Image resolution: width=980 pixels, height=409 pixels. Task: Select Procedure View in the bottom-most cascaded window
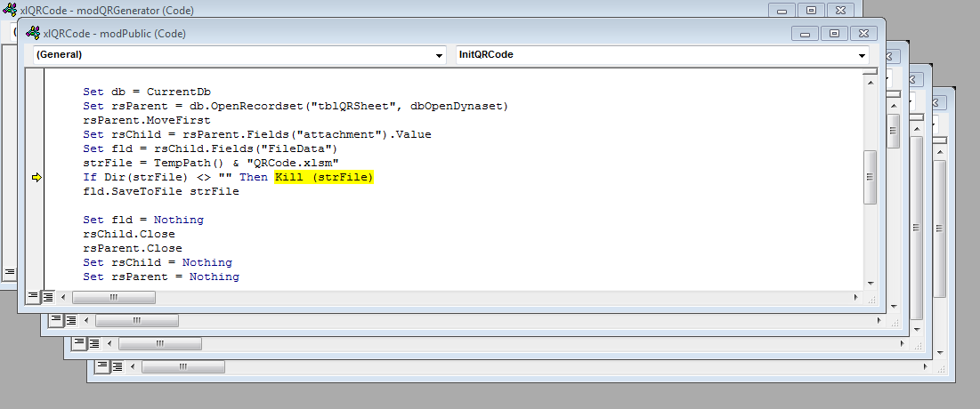[x=102, y=366]
